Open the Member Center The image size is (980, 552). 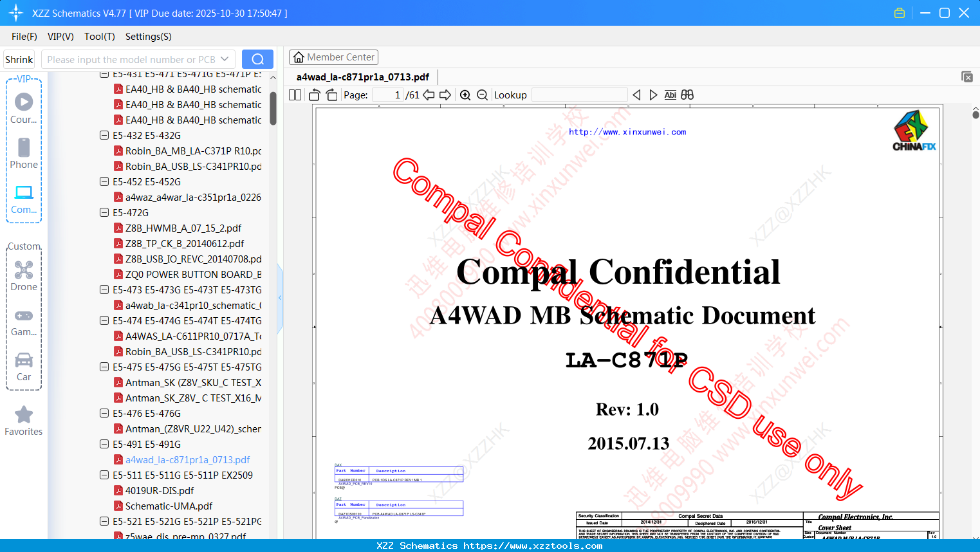[x=333, y=57]
